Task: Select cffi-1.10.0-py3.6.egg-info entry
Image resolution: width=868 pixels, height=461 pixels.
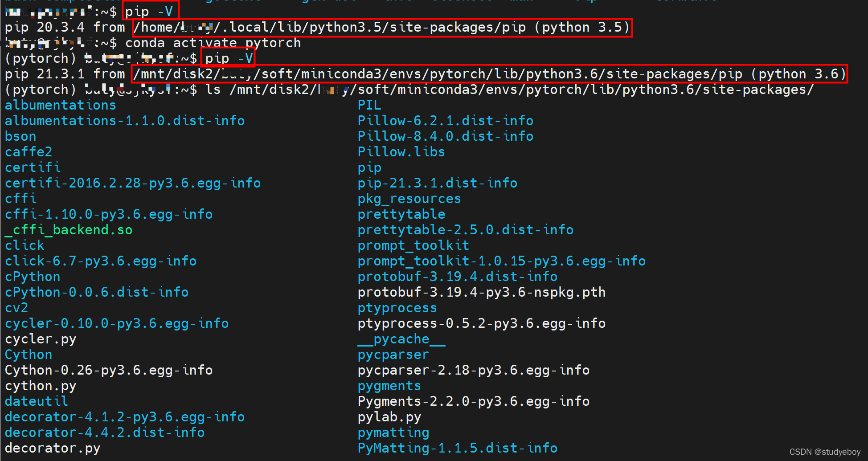Action: pos(109,214)
